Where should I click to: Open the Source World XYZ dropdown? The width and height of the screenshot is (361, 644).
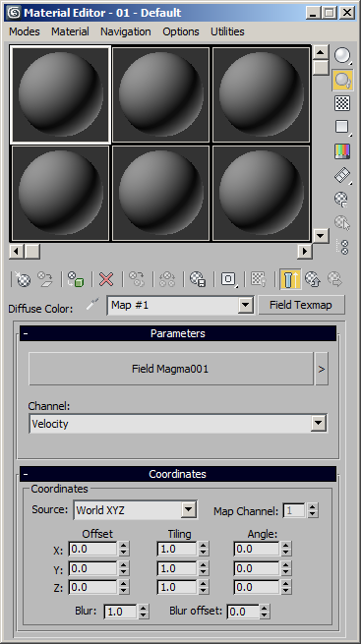tap(188, 510)
